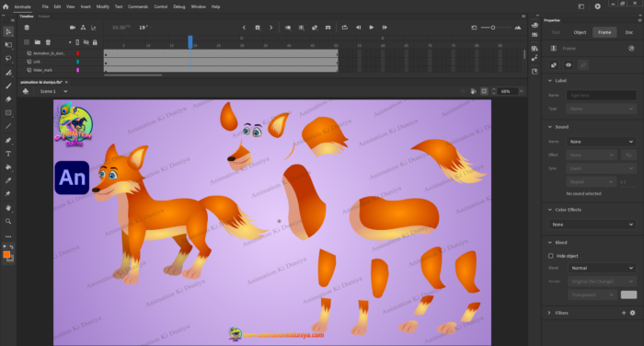Open the Modify menu
The width and height of the screenshot is (644, 346).
[x=103, y=6]
